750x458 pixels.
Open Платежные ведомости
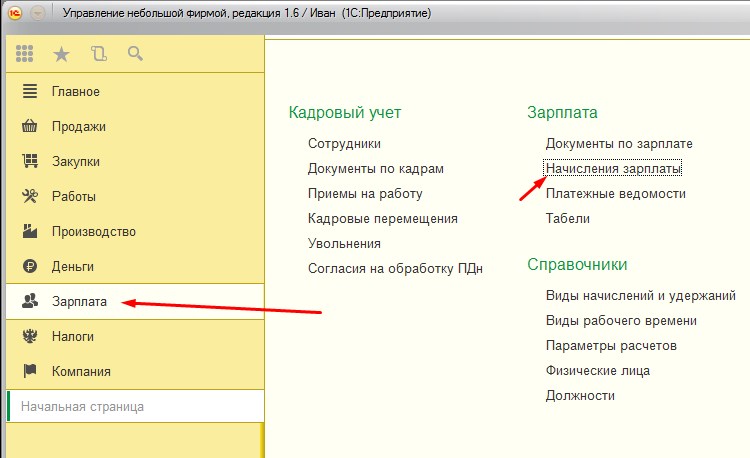pyautogui.click(x=616, y=194)
